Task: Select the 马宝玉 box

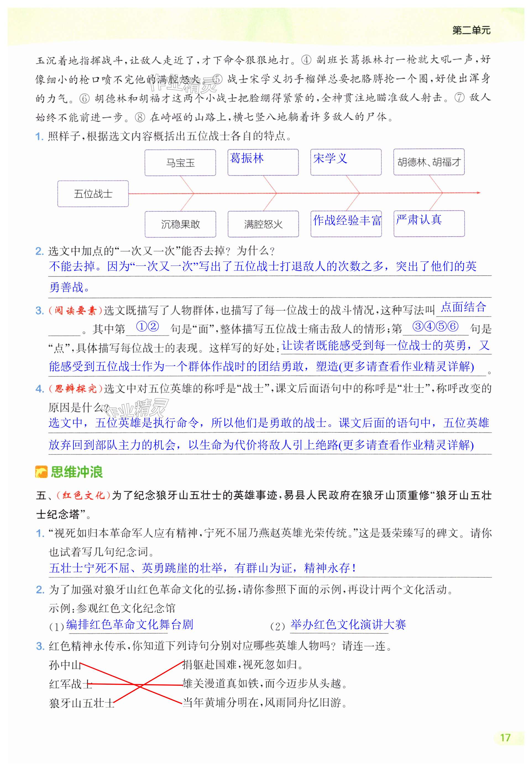Action: point(180,163)
